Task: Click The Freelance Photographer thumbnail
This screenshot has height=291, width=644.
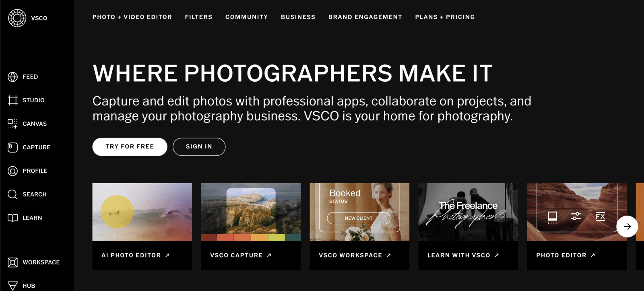Action: point(468,212)
